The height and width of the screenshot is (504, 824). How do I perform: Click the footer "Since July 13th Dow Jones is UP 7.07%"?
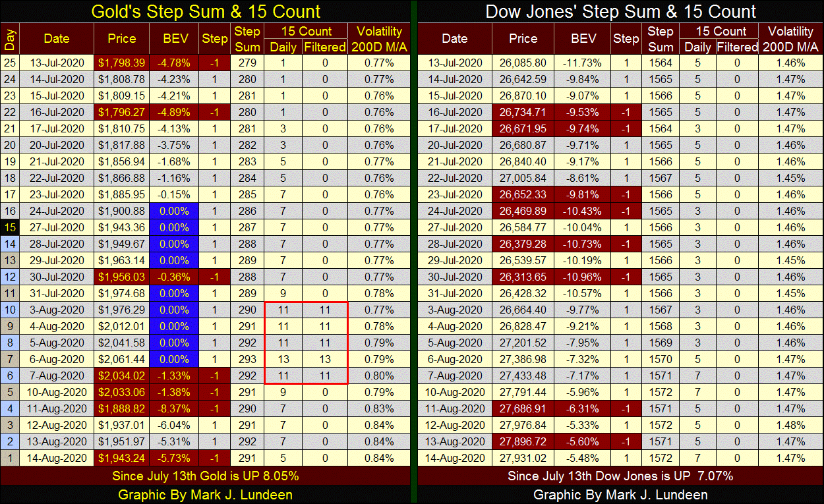pyautogui.click(x=620, y=475)
